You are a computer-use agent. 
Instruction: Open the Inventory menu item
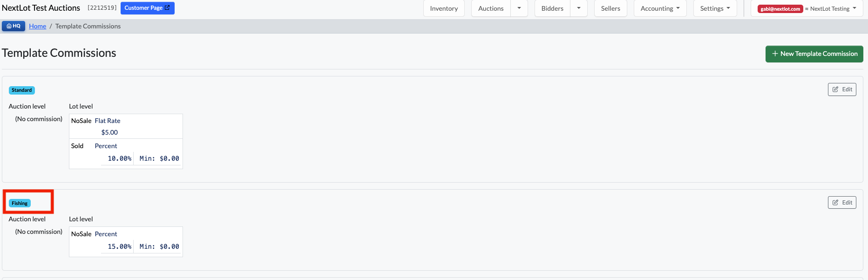point(444,8)
